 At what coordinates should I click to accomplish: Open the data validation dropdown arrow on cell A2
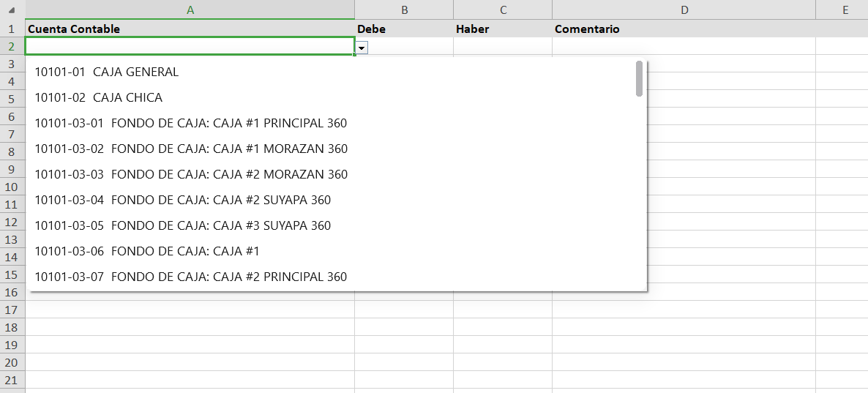362,48
